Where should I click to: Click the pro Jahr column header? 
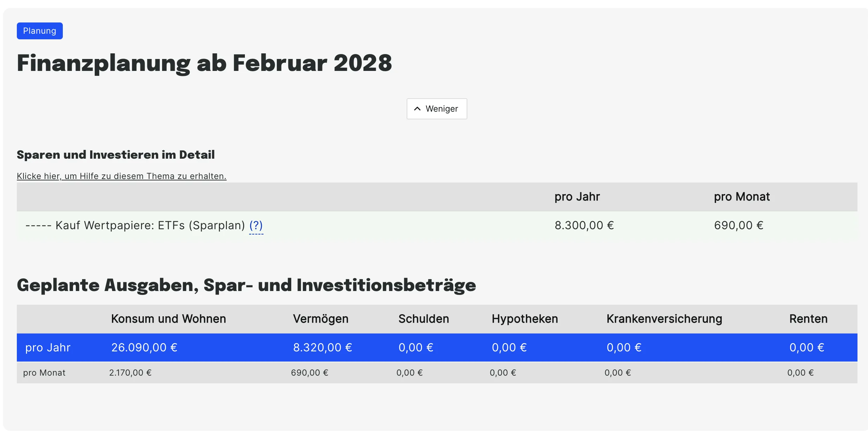tap(577, 197)
